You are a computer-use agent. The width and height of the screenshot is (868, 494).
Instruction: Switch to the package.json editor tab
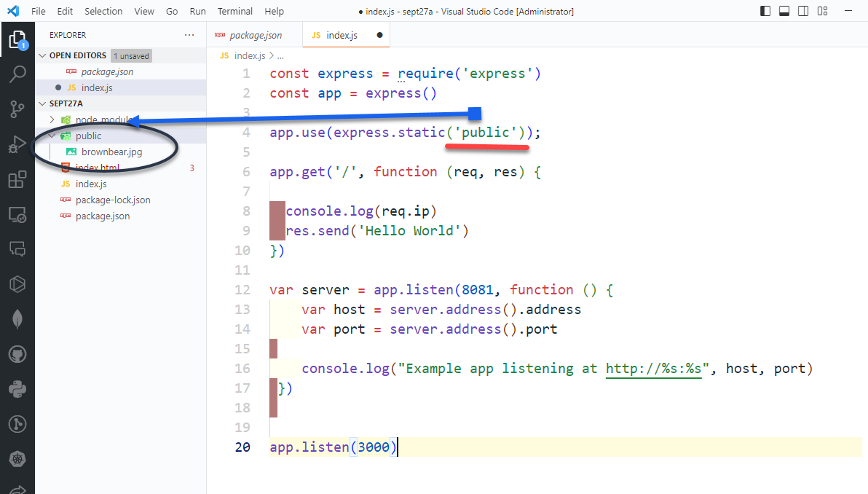click(255, 35)
